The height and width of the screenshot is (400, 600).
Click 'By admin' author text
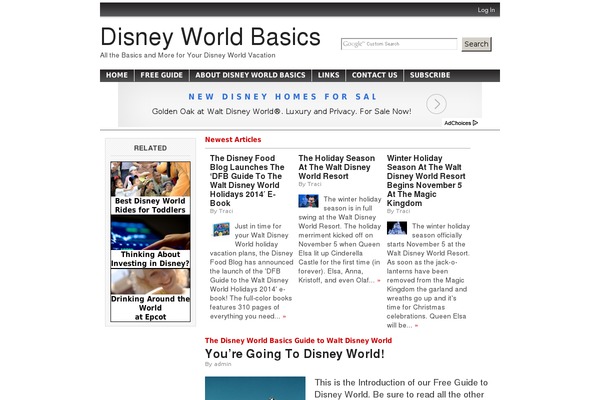(x=218, y=364)
